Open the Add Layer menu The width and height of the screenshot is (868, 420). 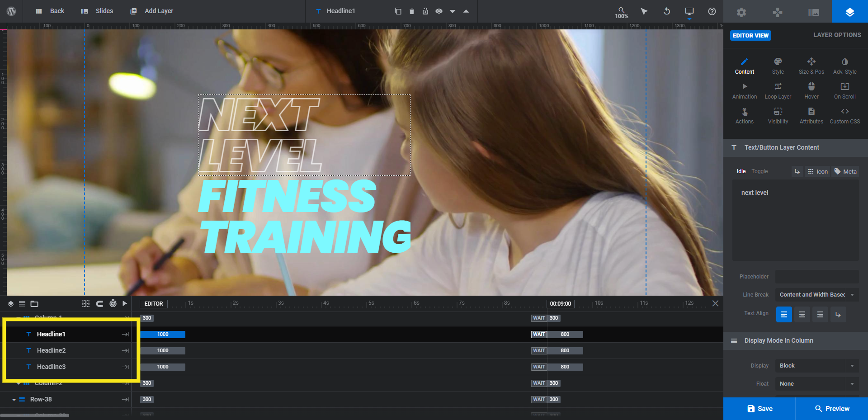tap(152, 11)
